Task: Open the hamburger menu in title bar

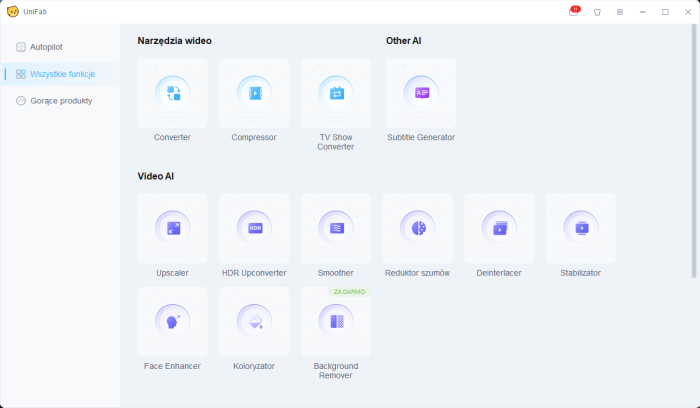Action: point(620,12)
